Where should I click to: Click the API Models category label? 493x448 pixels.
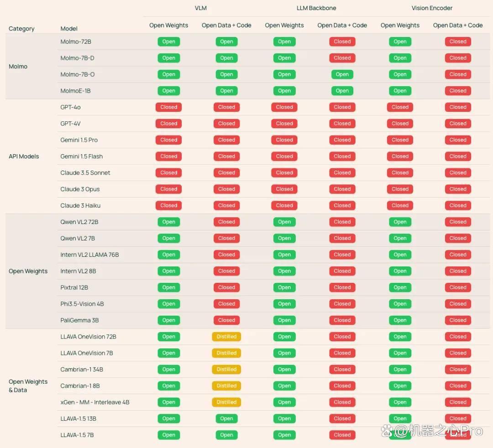click(x=24, y=156)
